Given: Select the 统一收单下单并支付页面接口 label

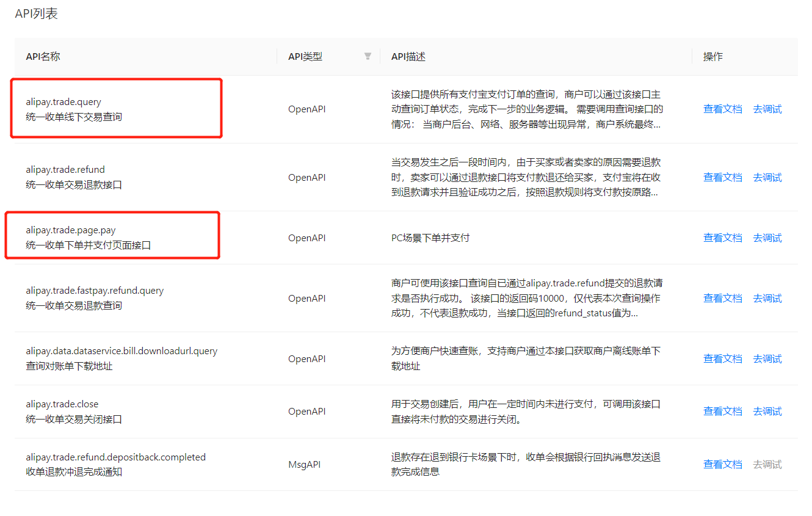Looking at the screenshot, I should coord(89,245).
